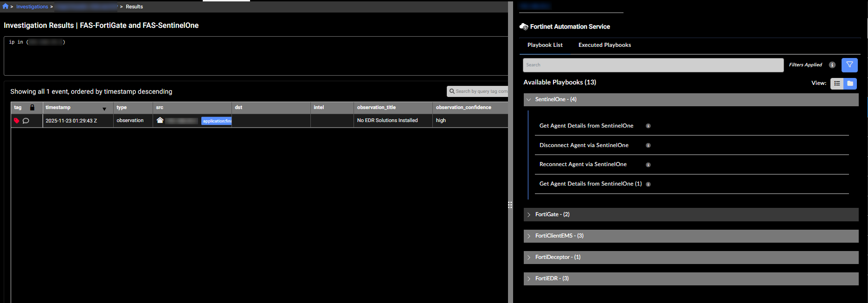This screenshot has height=303, width=868.
Task: Open Investigations breadcrumb link
Action: point(32,6)
